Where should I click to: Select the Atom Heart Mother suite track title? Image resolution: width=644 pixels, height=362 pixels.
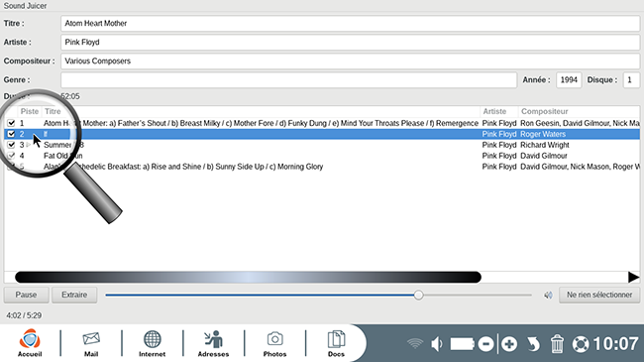261,123
